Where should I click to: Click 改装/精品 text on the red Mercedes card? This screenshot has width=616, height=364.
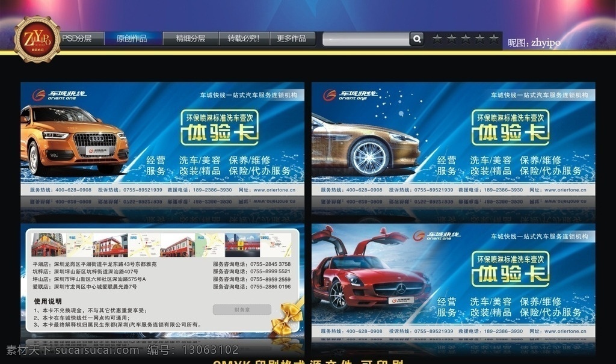491,312
